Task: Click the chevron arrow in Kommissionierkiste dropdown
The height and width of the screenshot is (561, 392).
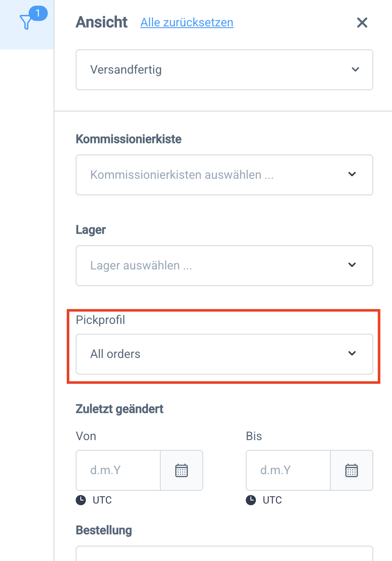Action: click(352, 175)
